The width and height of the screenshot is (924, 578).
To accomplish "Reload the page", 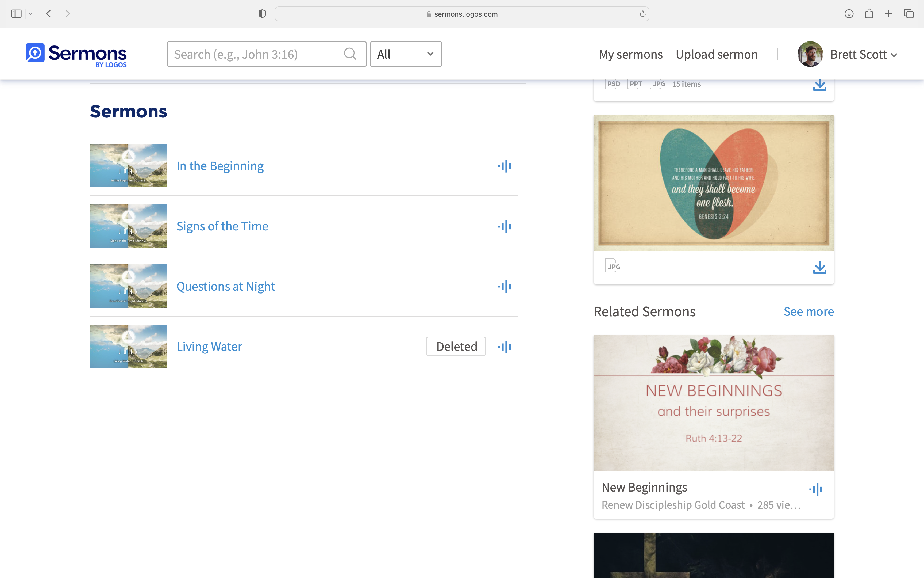I will [642, 14].
